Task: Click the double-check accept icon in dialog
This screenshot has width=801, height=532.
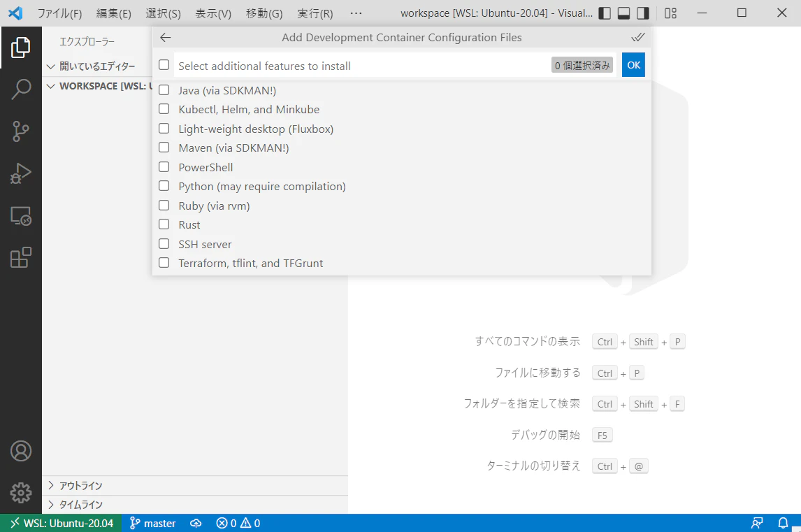Action: [x=637, y=37]
